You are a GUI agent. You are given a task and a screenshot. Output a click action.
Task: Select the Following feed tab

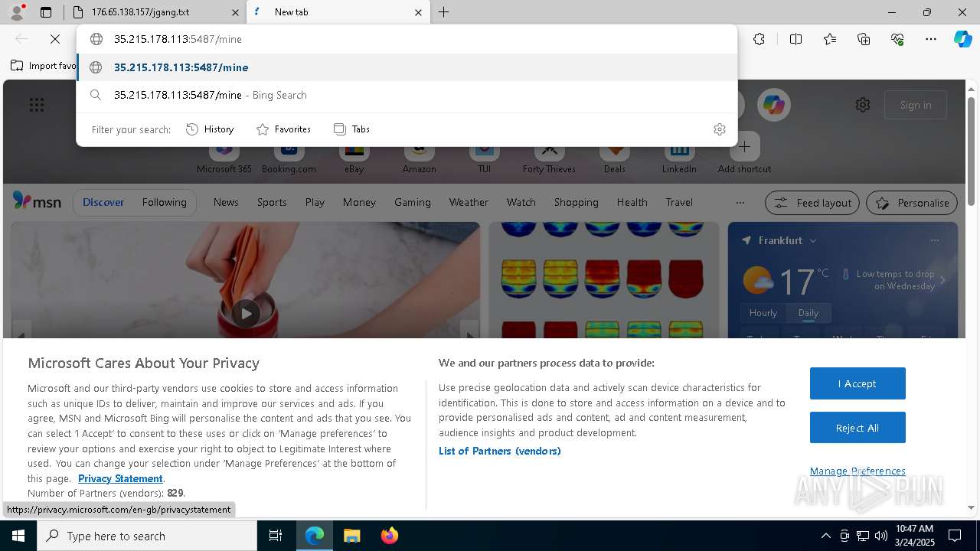pos(164,202)
